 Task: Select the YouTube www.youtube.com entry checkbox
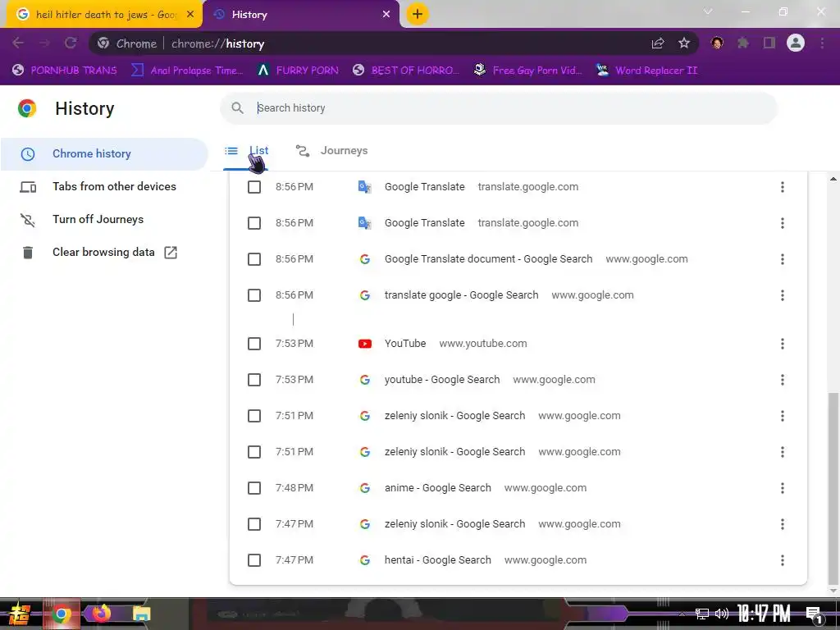click(x=254, y=344)
